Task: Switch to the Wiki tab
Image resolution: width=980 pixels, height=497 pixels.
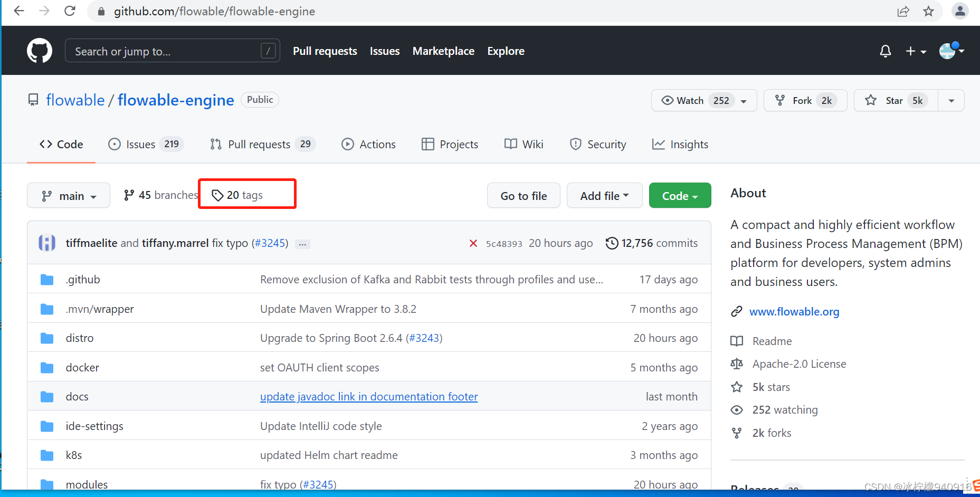Action: point(524,145)
